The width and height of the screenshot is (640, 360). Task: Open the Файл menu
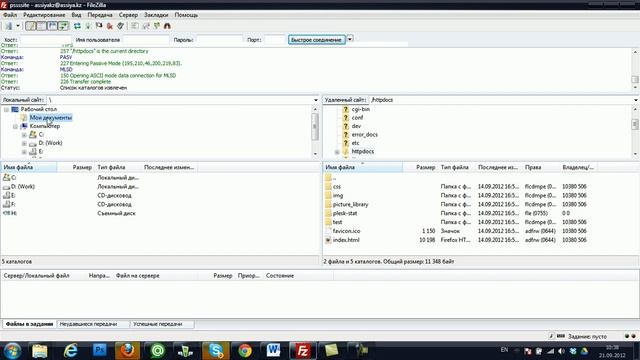tap(10, 15)
